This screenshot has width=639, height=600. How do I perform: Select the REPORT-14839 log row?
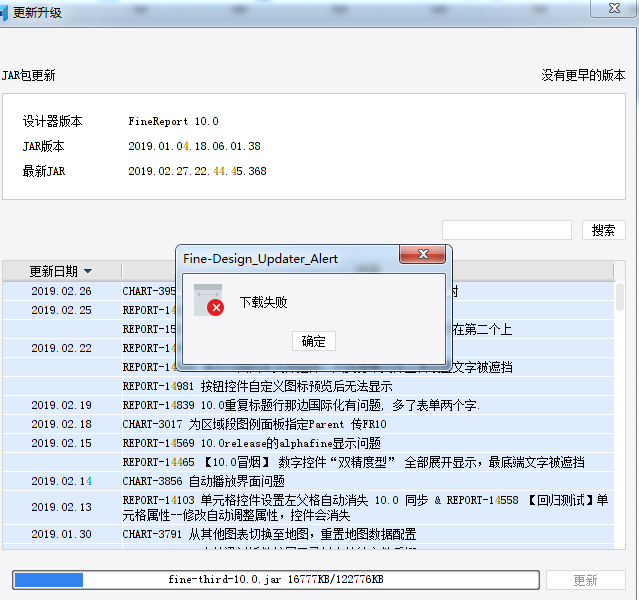368,405
